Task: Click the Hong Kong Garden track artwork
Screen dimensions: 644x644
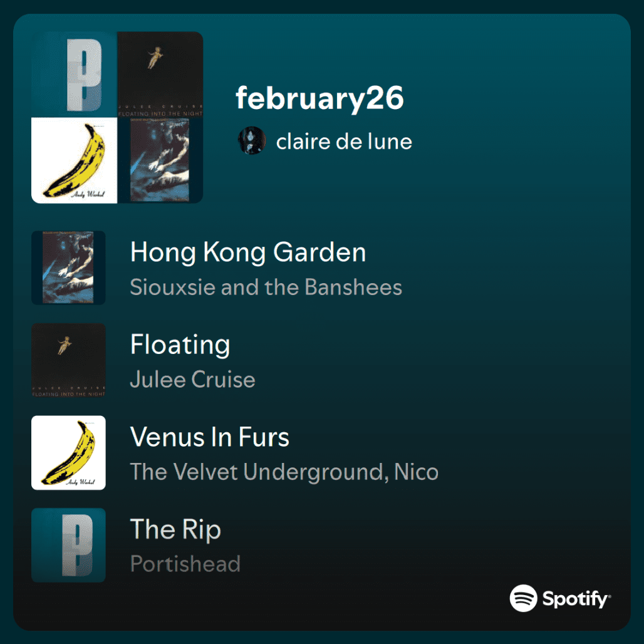Action: [x=68, y=267]
